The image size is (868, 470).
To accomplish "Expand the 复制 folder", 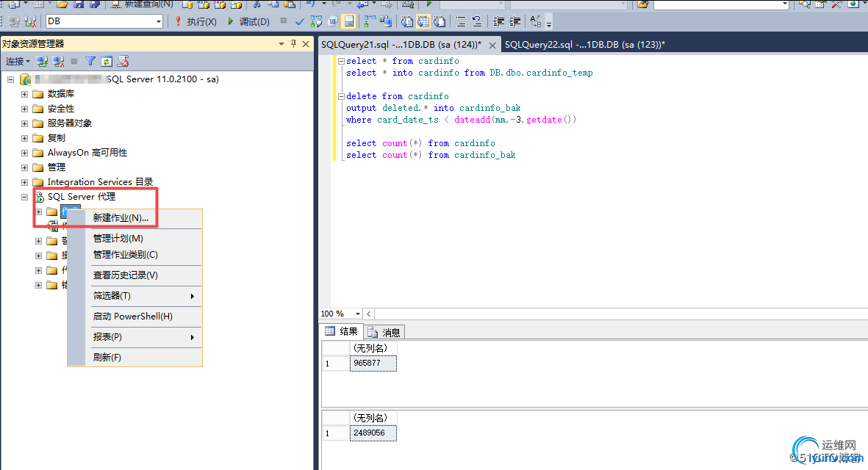I will pyautogui.click(x=24, y=138).
